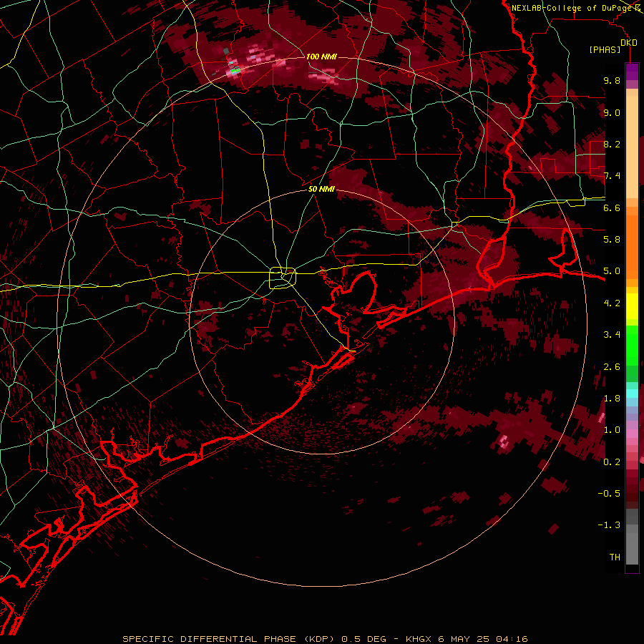Image resolution: width=644 pixels, height=644 pixels.
Task: Click the 7.4 value on color scale
Action: click(612, 176)
